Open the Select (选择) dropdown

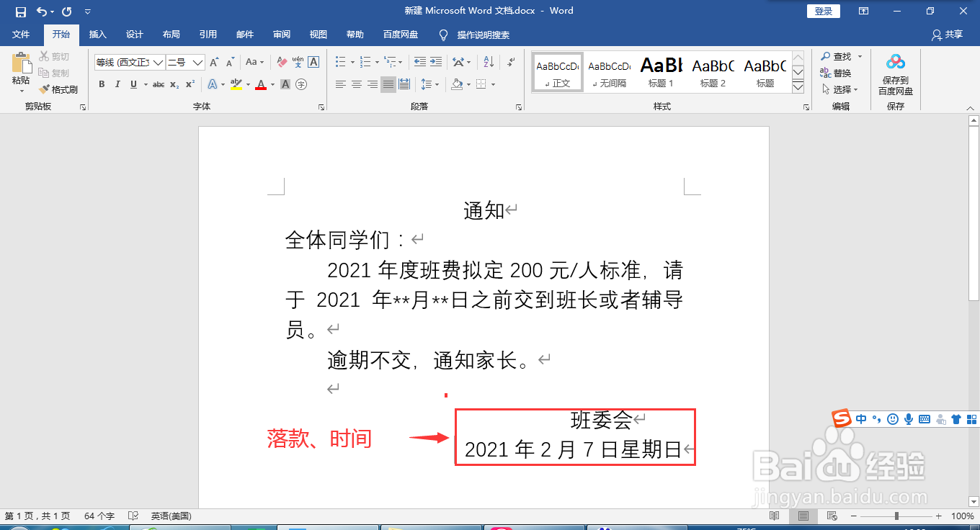point(840,89)
